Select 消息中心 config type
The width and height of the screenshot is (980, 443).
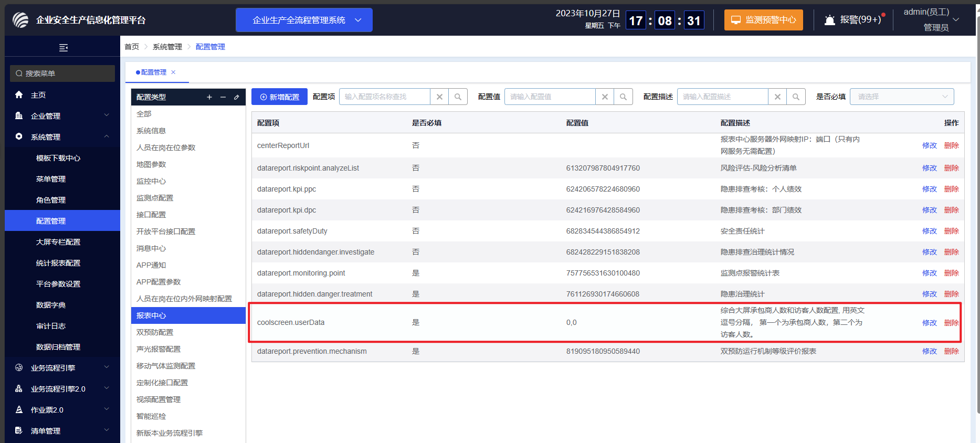[x=188, y=248]
